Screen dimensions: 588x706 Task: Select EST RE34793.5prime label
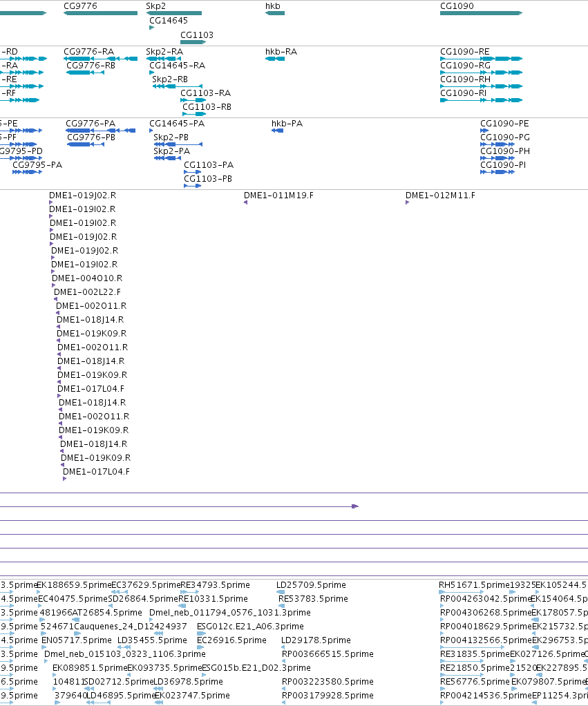[x=215, y=585]
